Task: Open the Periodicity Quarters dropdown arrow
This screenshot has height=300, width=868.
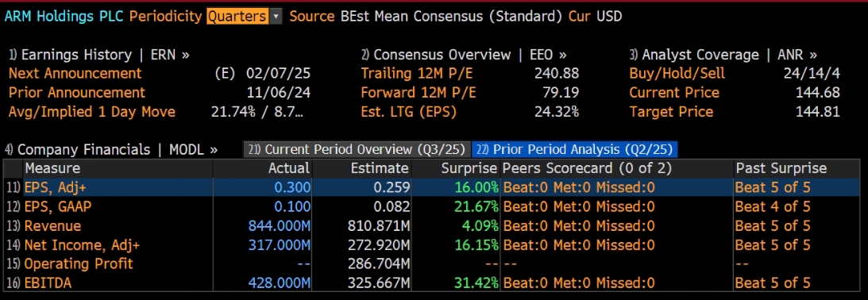Action: coord(276,17)
